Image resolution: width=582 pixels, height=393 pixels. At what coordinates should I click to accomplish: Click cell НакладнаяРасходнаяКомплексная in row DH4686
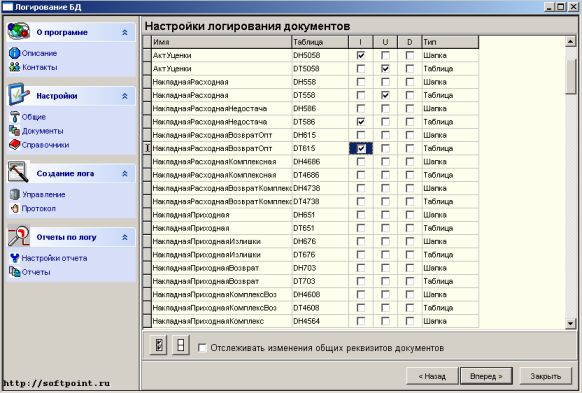click(x=222, y=162)
